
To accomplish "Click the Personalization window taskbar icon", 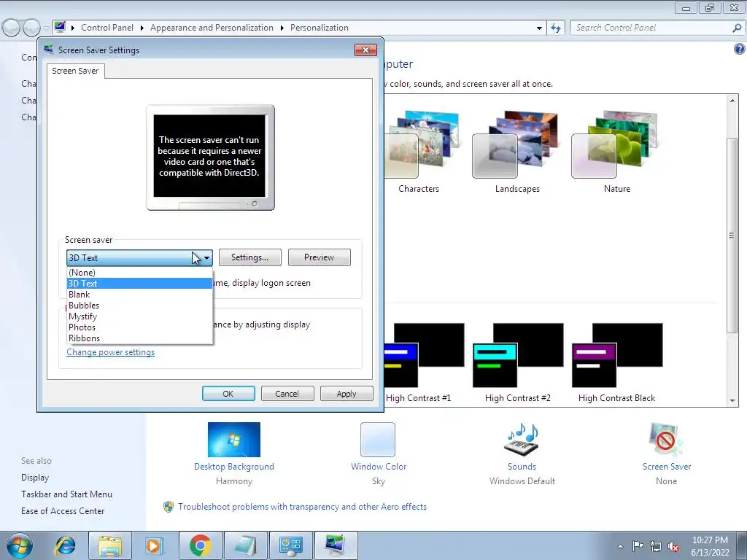I will [336, 545].
